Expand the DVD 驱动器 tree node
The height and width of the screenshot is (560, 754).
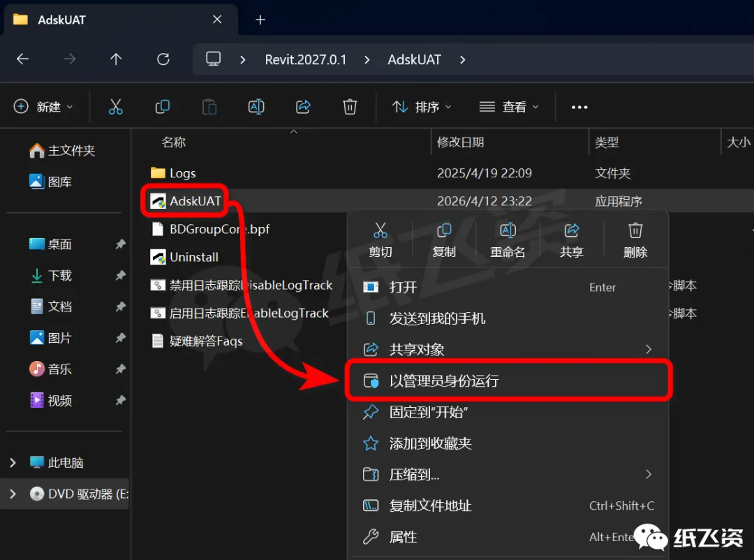13,494
